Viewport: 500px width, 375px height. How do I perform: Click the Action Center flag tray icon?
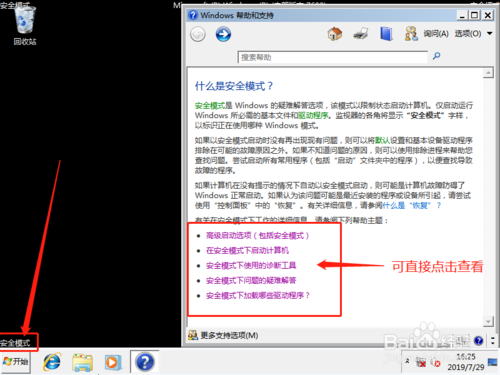click(422, 363)
